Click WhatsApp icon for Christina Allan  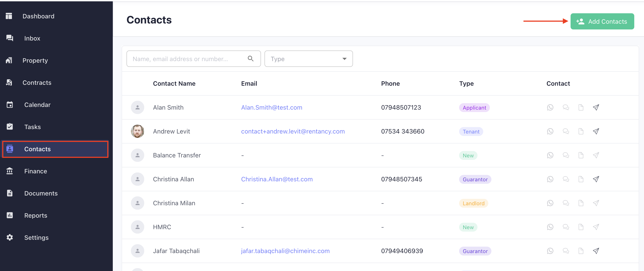550,179
